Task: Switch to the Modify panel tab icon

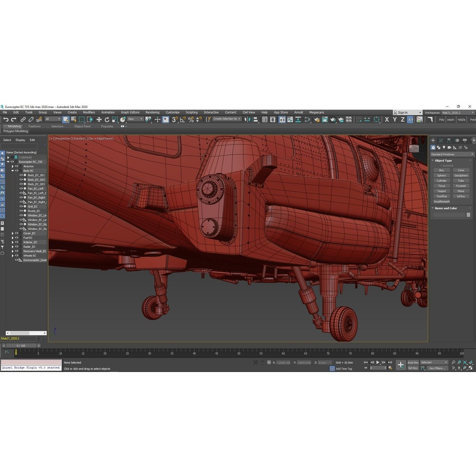Action: click(441, 140)
